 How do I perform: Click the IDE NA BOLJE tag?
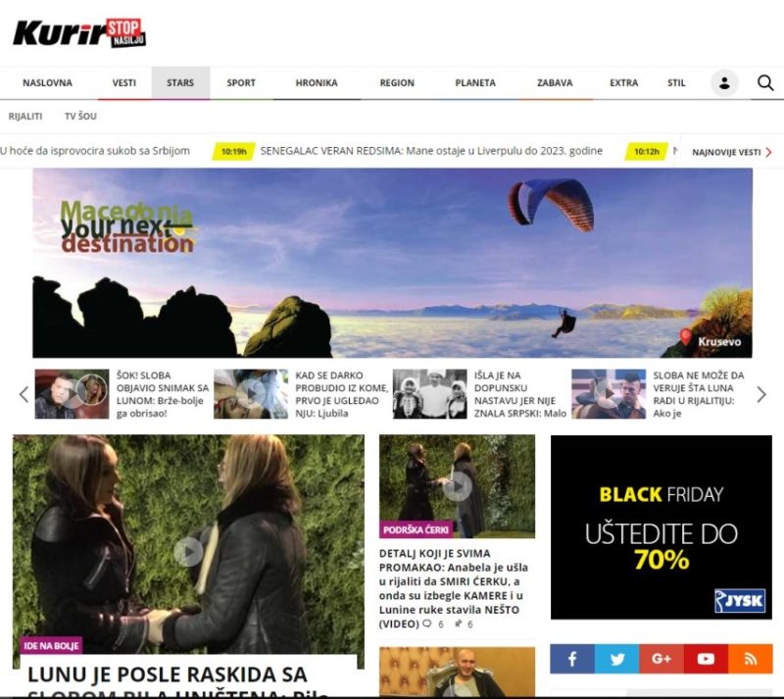point(51,646)
